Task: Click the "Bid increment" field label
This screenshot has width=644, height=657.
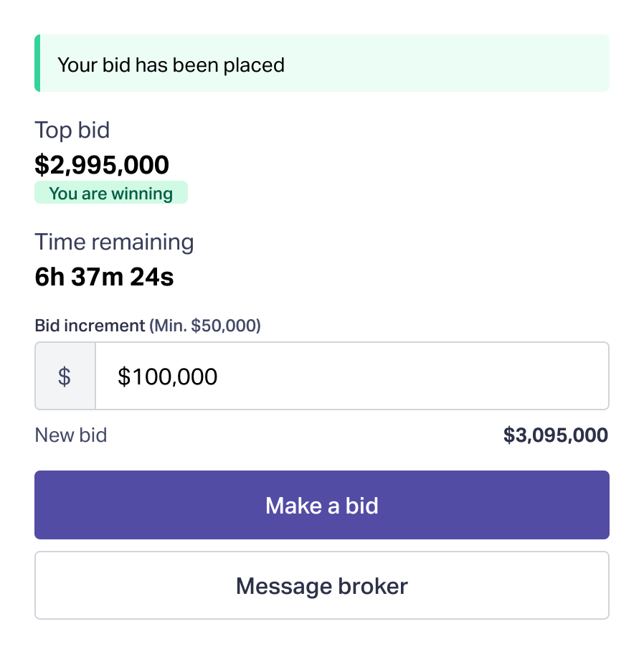Action: click(90, 326)
